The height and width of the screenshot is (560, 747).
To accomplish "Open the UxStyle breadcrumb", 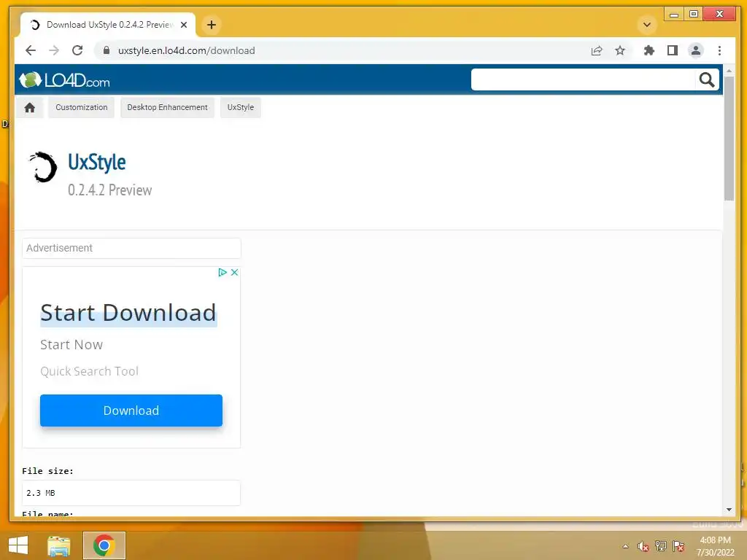I will (x=241, y=108).
